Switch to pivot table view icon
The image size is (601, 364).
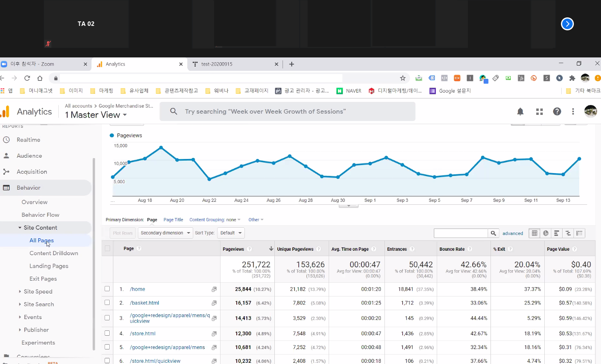(x=579, y=233)
